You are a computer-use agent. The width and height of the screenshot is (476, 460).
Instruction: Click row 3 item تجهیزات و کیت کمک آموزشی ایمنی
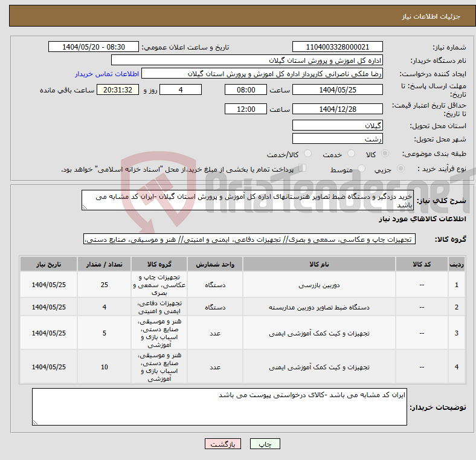point(319,333)
